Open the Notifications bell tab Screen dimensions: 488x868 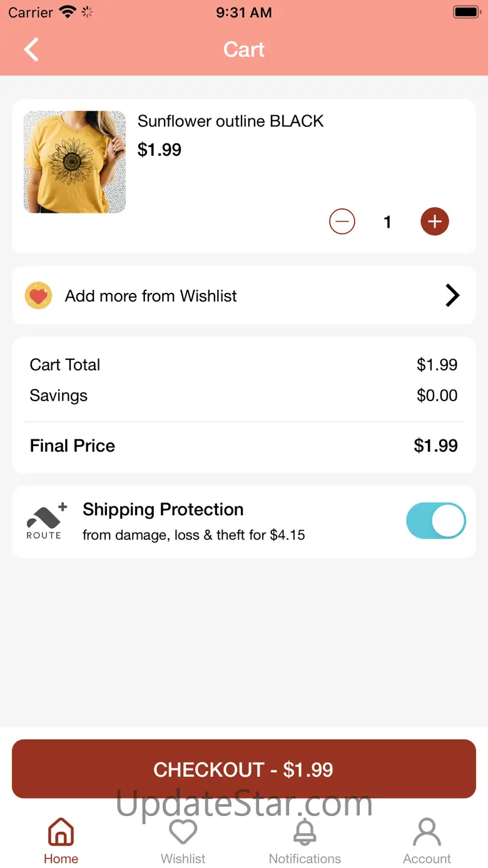click(305, 840)
